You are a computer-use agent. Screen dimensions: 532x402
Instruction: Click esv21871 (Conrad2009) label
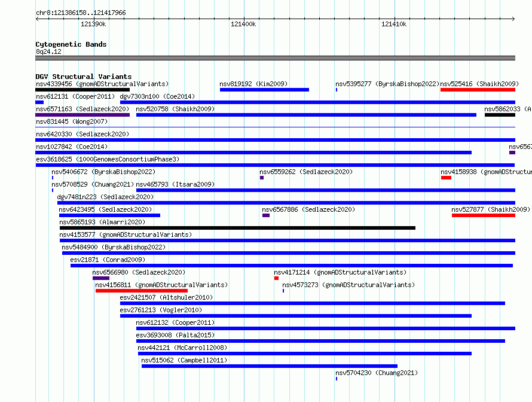pyautogui.click(x=108, y=260)
